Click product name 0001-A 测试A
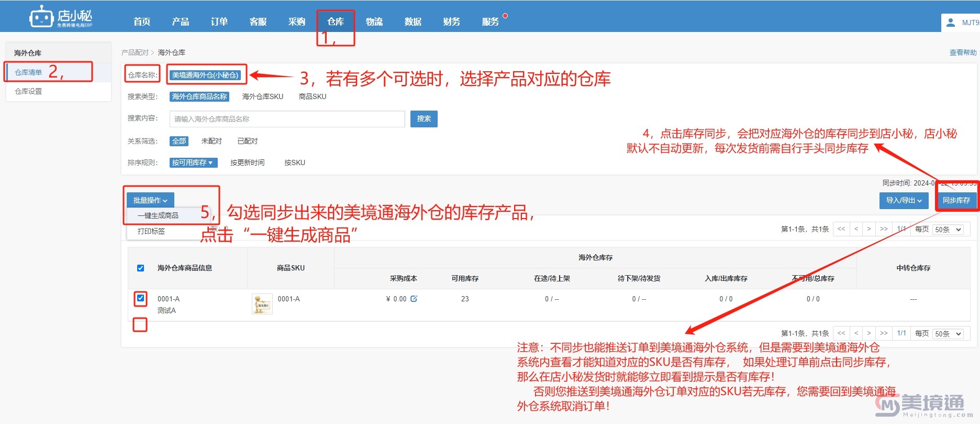 (x=169, y=305)
